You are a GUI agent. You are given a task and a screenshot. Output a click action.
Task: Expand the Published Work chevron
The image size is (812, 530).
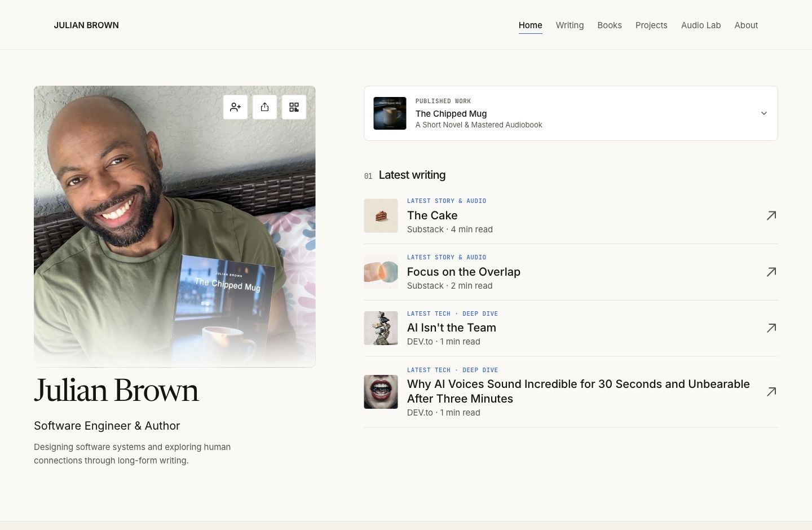click(x=764, y=113)
